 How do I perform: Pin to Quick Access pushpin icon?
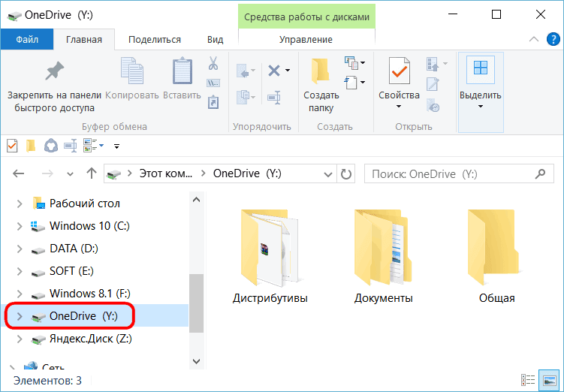click(54, 71)
